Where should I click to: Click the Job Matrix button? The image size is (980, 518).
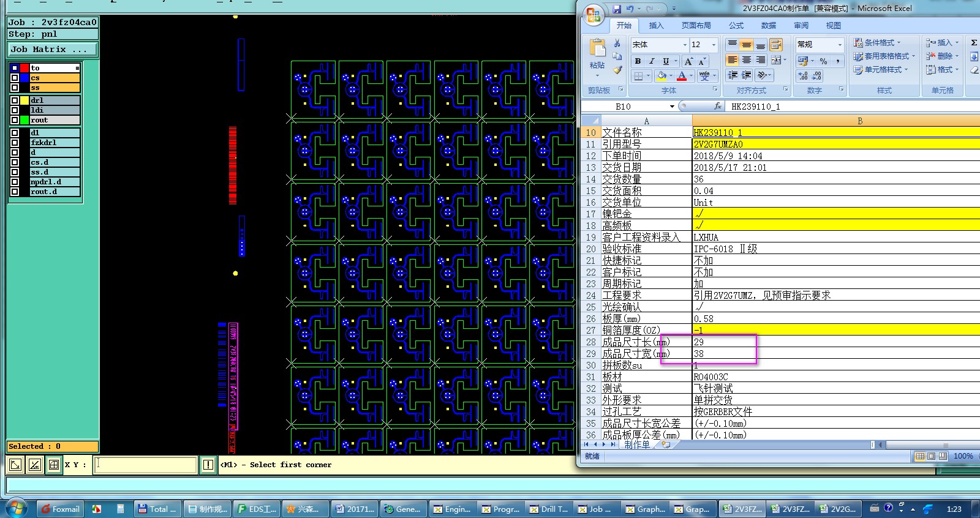click(52, 49)
